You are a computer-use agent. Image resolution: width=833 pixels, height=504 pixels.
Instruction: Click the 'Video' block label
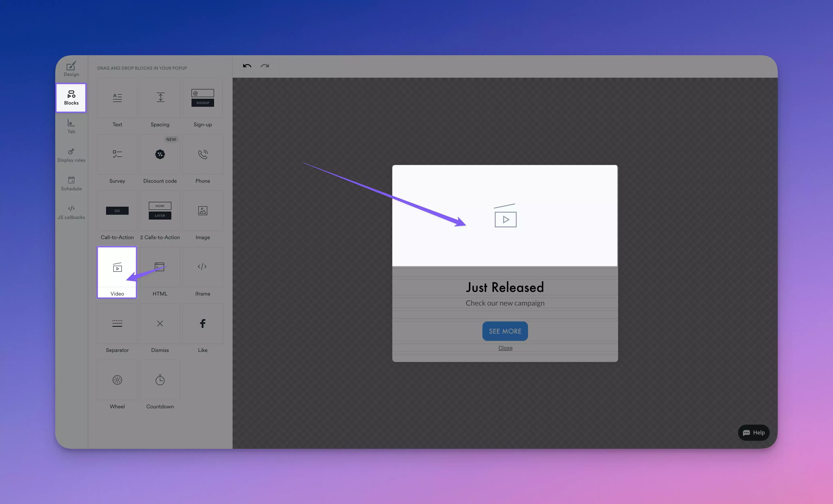[117, 294]
